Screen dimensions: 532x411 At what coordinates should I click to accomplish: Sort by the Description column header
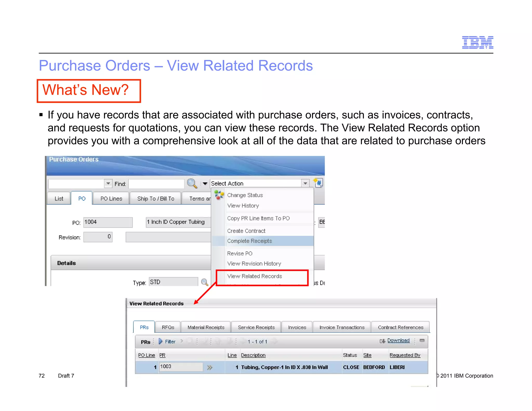253,355
